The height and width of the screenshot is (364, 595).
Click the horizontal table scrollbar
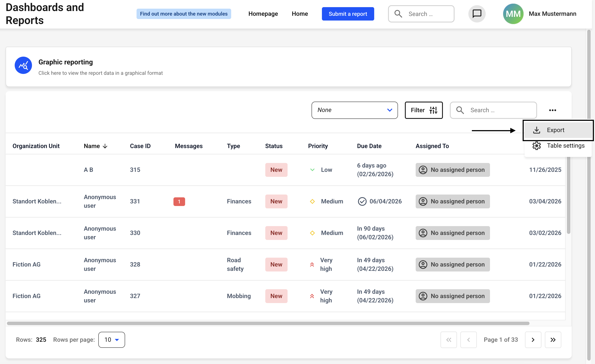268,323
